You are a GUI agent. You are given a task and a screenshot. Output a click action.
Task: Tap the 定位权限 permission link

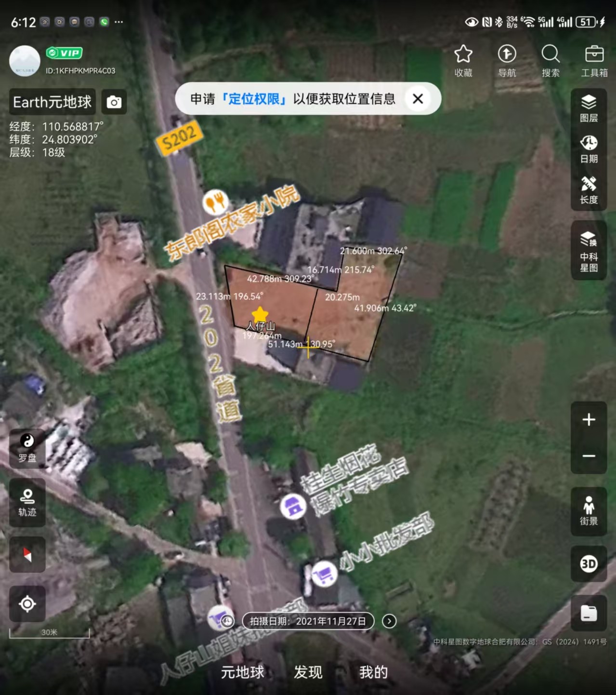(x=254, y=99)
